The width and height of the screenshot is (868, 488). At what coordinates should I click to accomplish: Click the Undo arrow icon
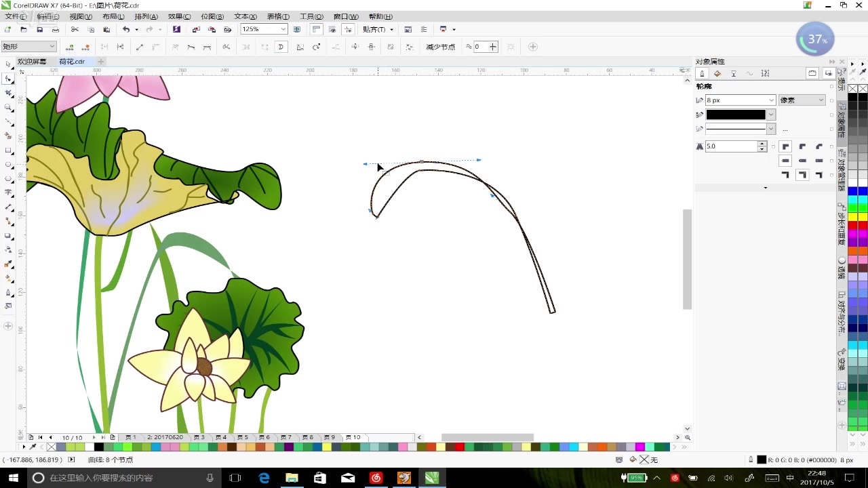[126, 30]
